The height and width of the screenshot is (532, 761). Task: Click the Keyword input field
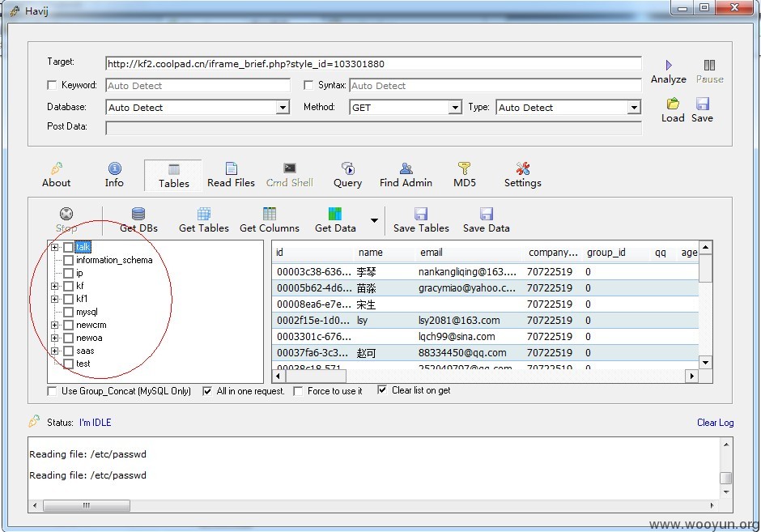pyautogui.click(x=198, y=86)
